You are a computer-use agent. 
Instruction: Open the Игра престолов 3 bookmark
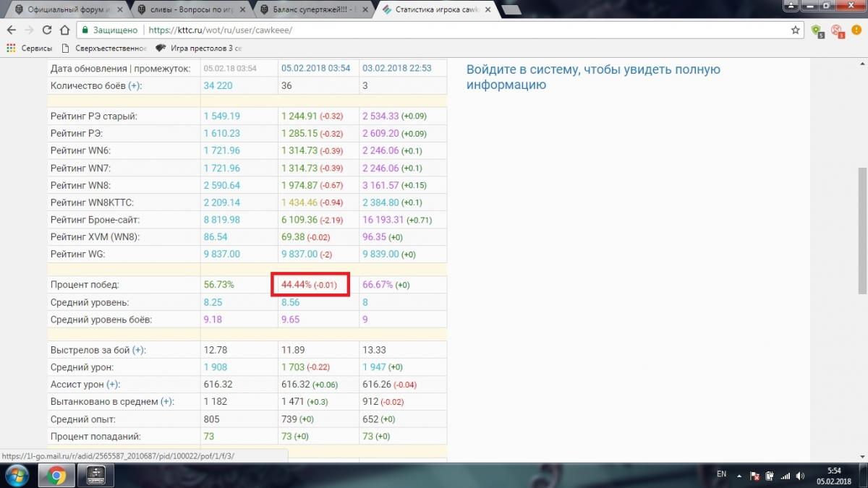[x=199, y=48]
